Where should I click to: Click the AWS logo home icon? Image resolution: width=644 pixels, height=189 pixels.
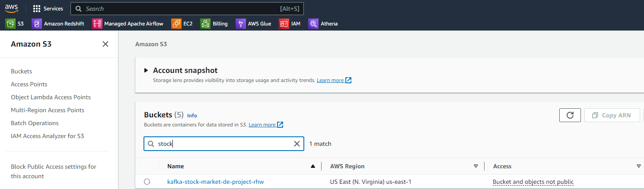12,8
